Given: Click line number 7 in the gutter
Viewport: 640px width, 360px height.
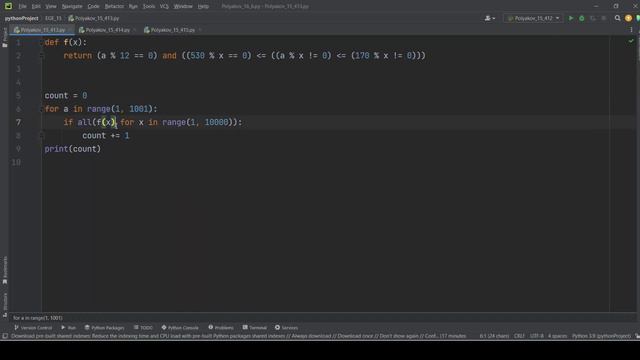Looking at the screenshot, I should point(18,122).
